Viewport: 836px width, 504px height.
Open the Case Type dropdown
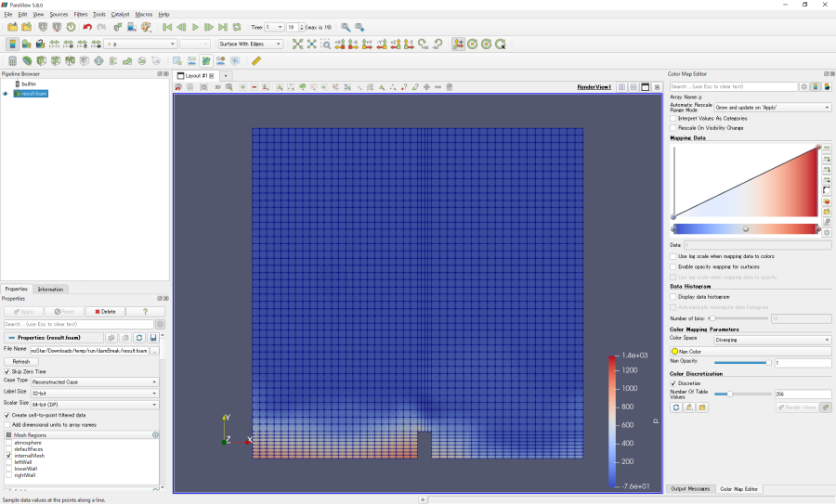95,382
